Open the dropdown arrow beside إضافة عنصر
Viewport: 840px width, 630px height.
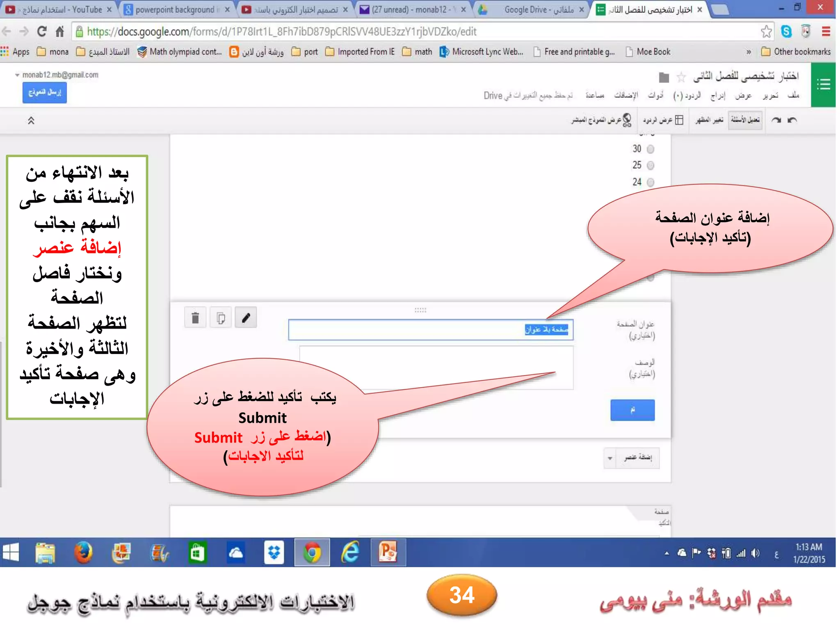[610, 458]
